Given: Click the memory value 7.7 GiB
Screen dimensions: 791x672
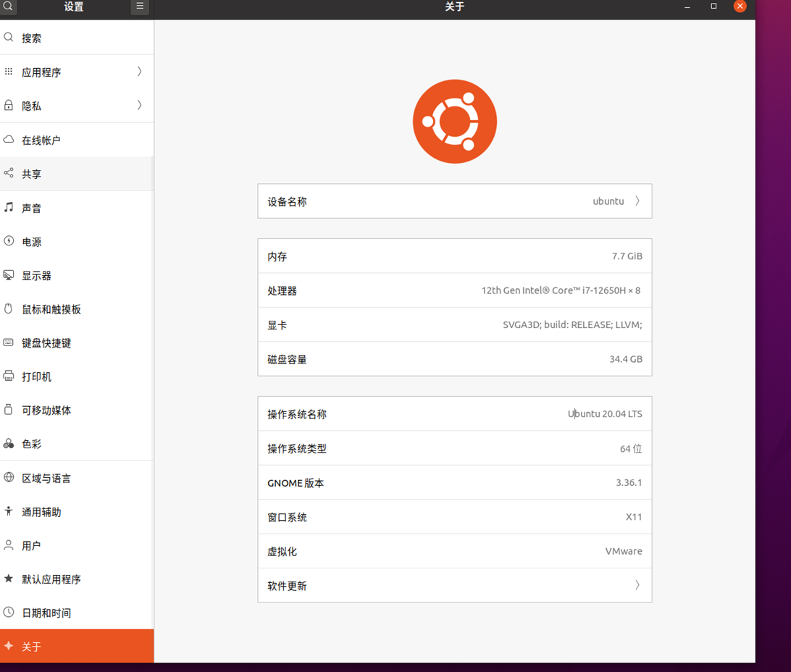Looking at the screenshot, I should (627, 256).
